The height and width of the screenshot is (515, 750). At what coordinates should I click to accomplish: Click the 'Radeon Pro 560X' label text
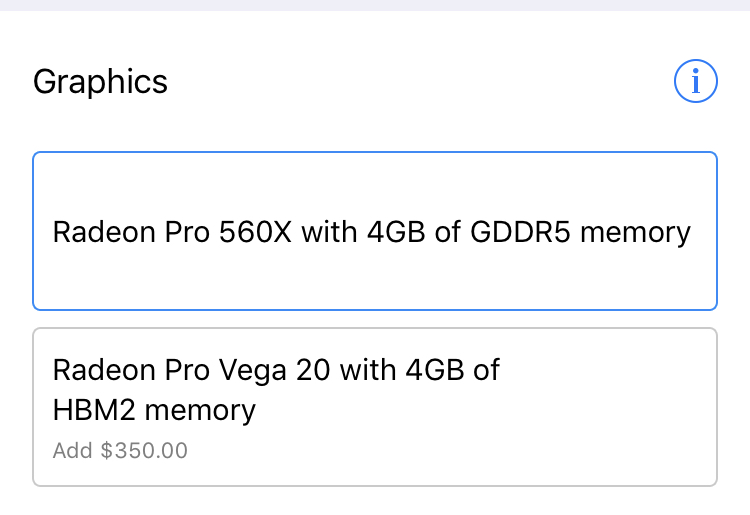coord(172,232)
